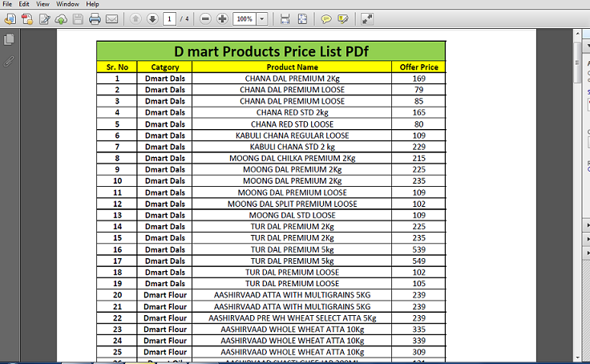Image resolution: width=590 pixels, height=364 pixels.
Task: Click the Create PDF toolbar icon
Action: (x=27, y=18)
